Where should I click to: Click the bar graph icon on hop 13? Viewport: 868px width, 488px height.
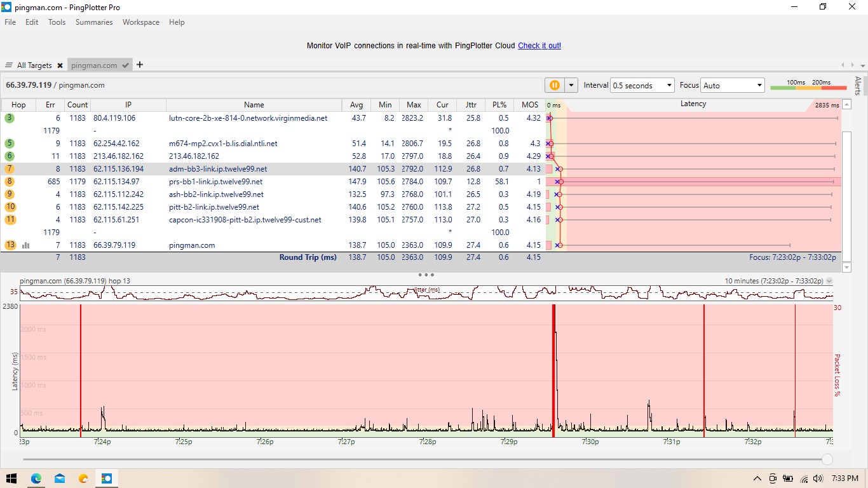tap(26, 245)
